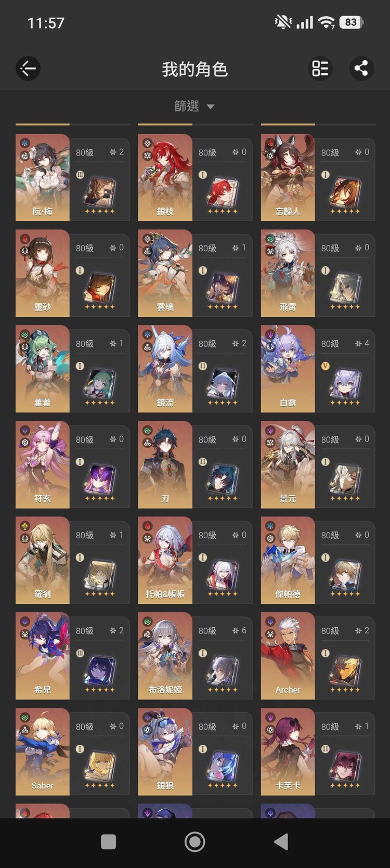390x868 pixels.
Task: Switch to list layout view icon
Action: coord(320,68)
